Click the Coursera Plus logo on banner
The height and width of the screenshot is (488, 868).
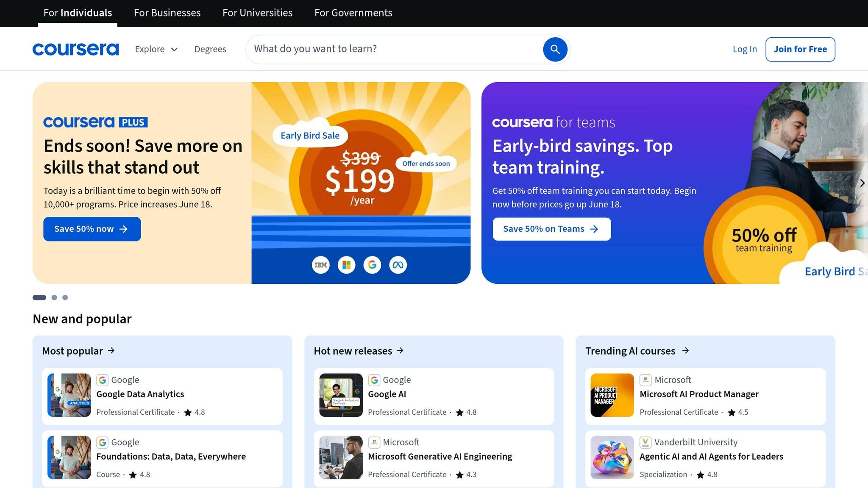[95, 122]
